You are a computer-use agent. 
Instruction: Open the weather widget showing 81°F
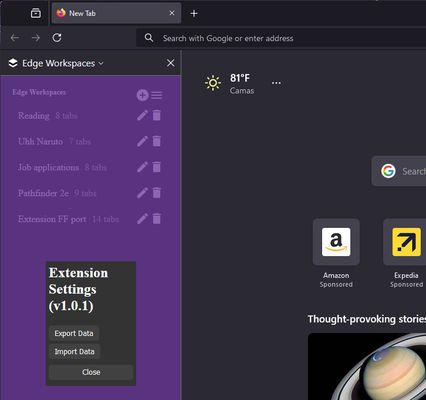229,83
